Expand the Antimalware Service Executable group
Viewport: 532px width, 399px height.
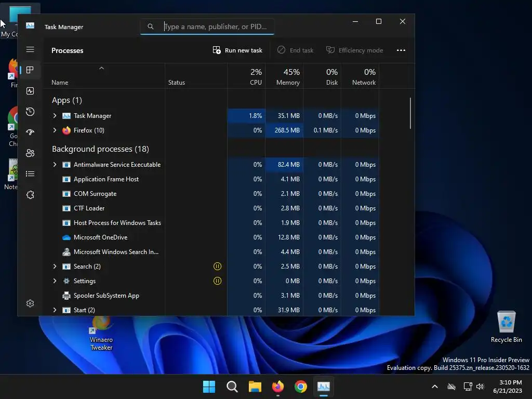pyautogui.click(x=55, y=165)
